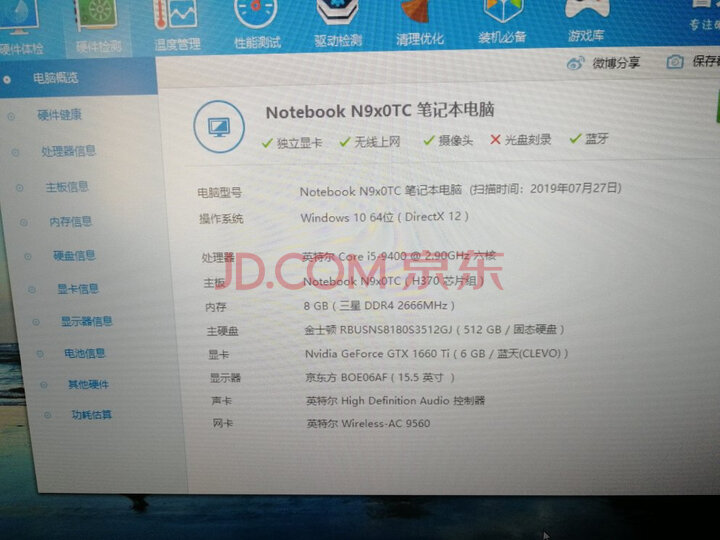Click the 光盘刻录 feature label
The width and height of the screenshot is (720, 540).
pyautogui.click(x=528, y=139)
